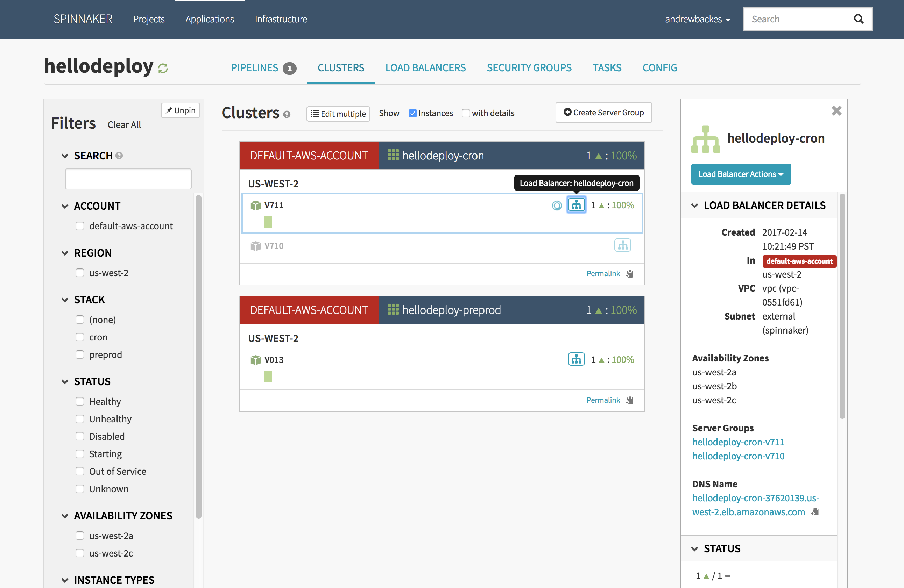
Task: Enable the 'with details' checkbox
Action: [466, 113]
